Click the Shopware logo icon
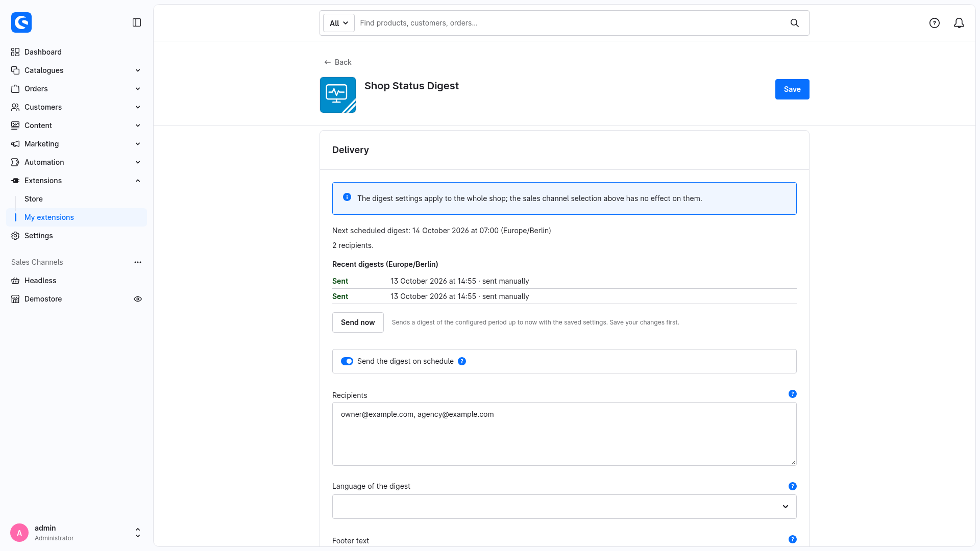Viewport: 980px width, 551px height. point(21,22)
